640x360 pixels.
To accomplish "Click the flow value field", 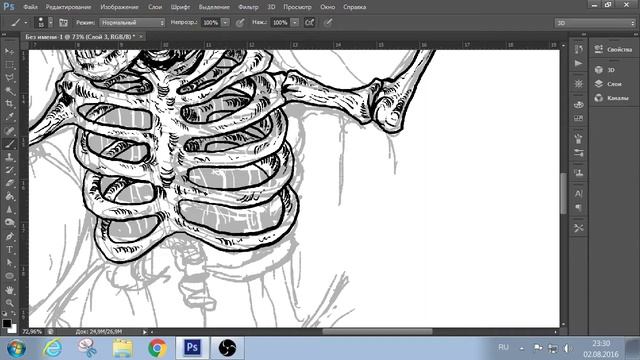I will pyautogui.click(x=280, y=23).
